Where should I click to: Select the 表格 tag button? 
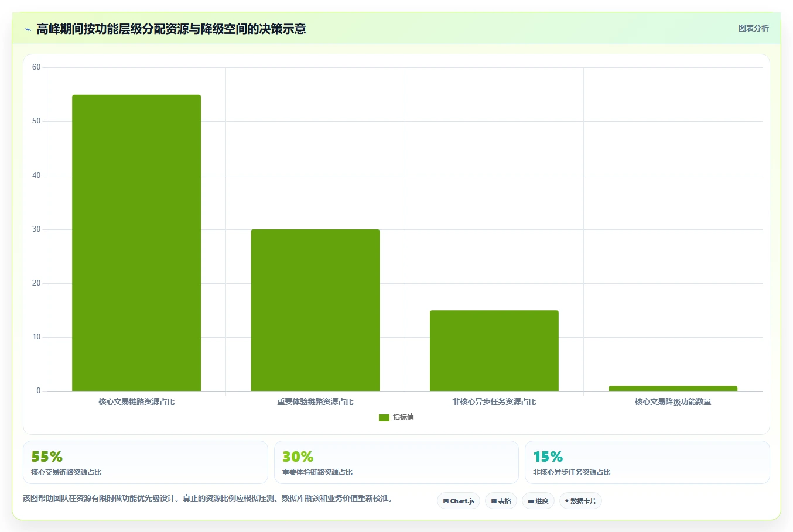click(501, 501)
